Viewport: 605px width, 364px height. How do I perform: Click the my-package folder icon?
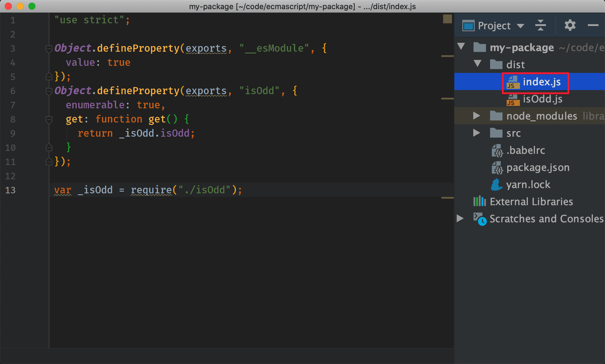click(x=479, y=47)
